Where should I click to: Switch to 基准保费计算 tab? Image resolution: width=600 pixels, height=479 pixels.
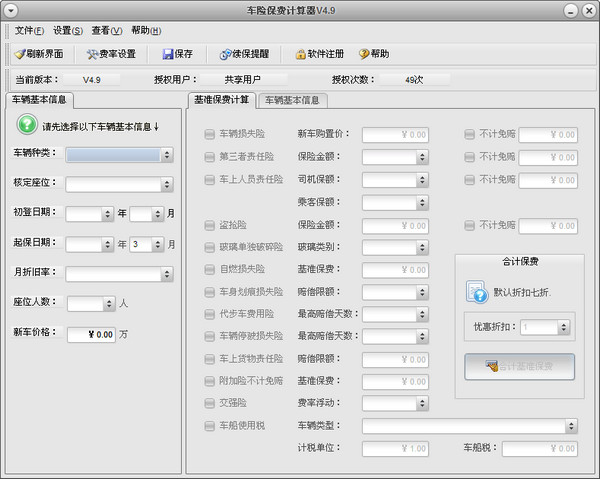[222, 100]
